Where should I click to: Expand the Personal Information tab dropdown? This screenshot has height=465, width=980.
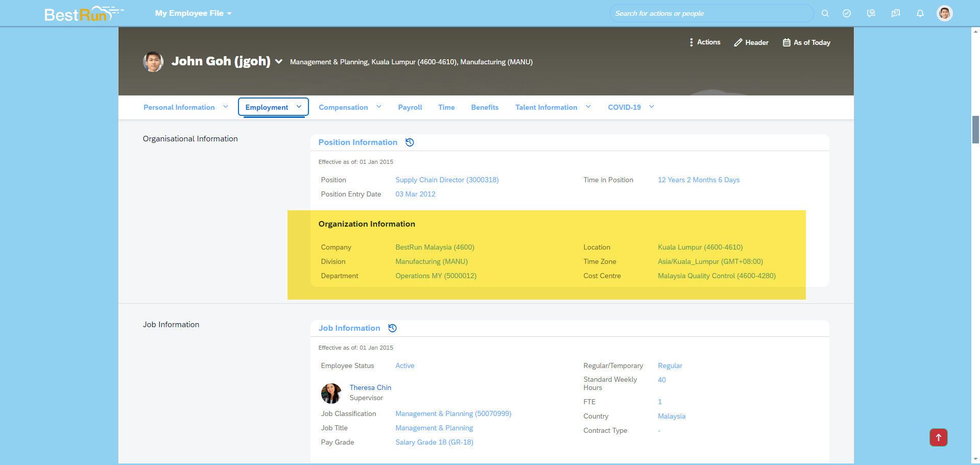click(x=225, y=107)
